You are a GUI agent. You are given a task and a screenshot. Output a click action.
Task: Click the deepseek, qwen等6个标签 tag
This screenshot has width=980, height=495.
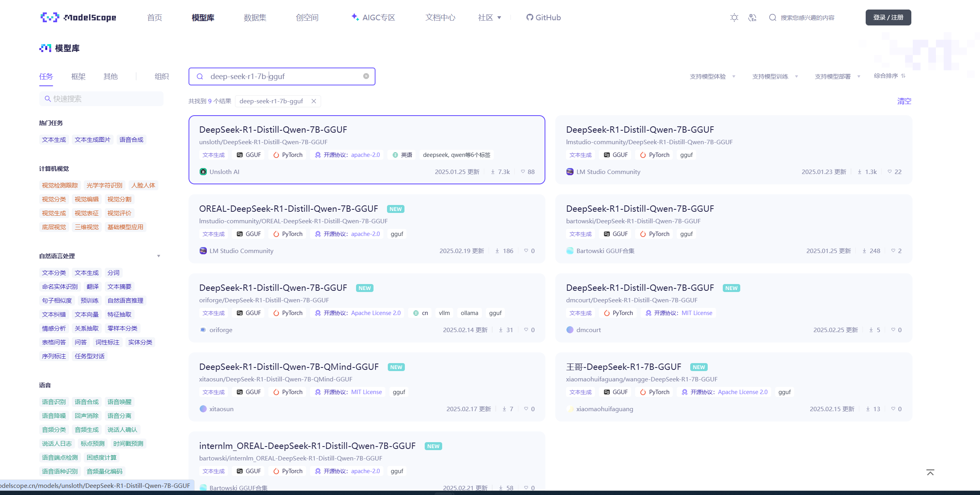[x=456, y=155]
